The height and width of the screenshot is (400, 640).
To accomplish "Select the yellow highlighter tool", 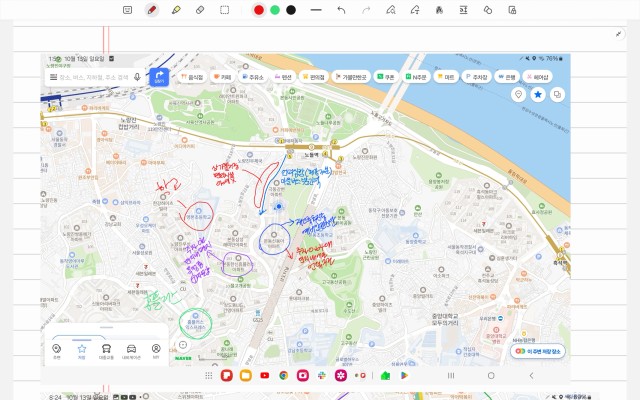I will coord(176,10).
